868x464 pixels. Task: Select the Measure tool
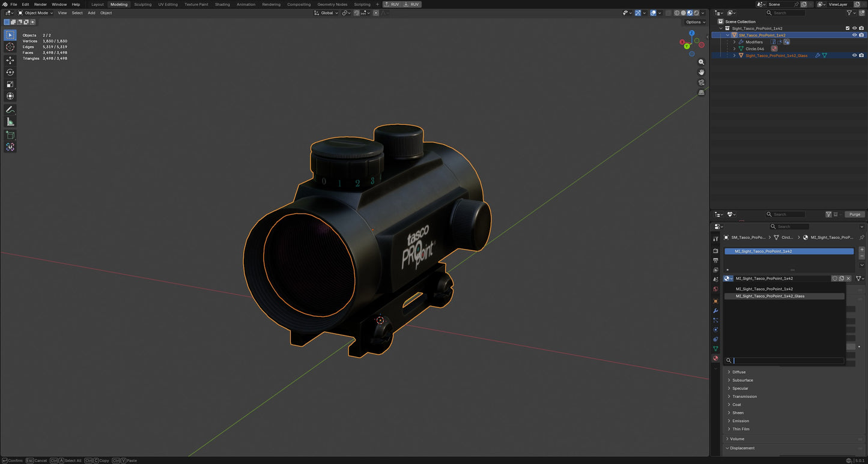10,122
